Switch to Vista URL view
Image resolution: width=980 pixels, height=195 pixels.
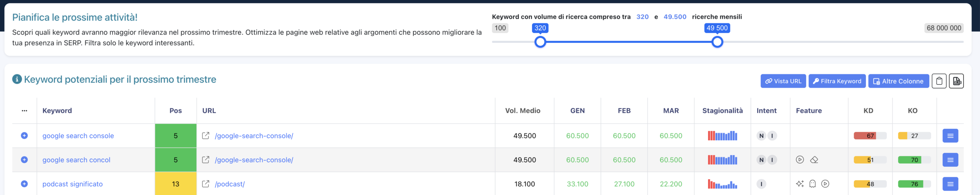pyautogui.click(x=783, y=81)
